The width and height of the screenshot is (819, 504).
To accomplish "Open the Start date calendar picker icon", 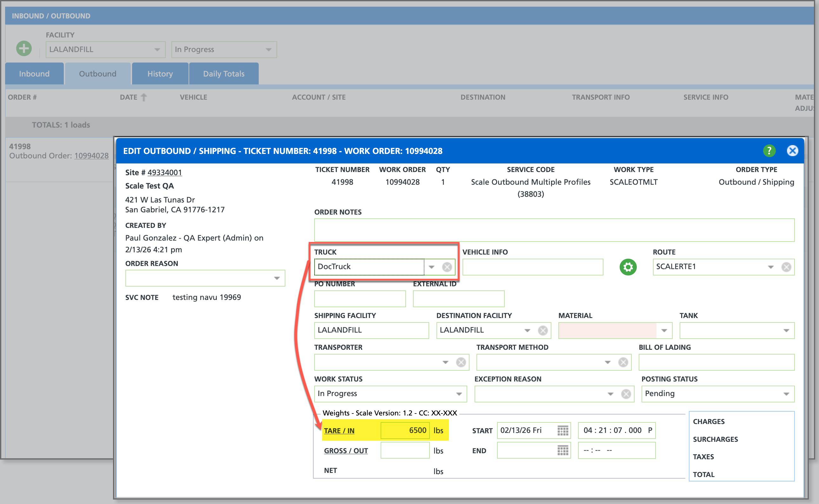I will (x=563, y=430).
